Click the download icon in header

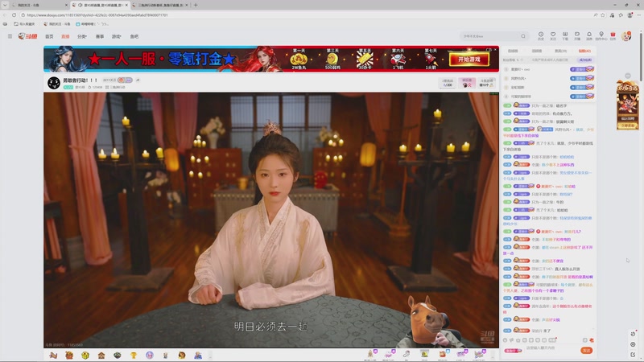565,35
